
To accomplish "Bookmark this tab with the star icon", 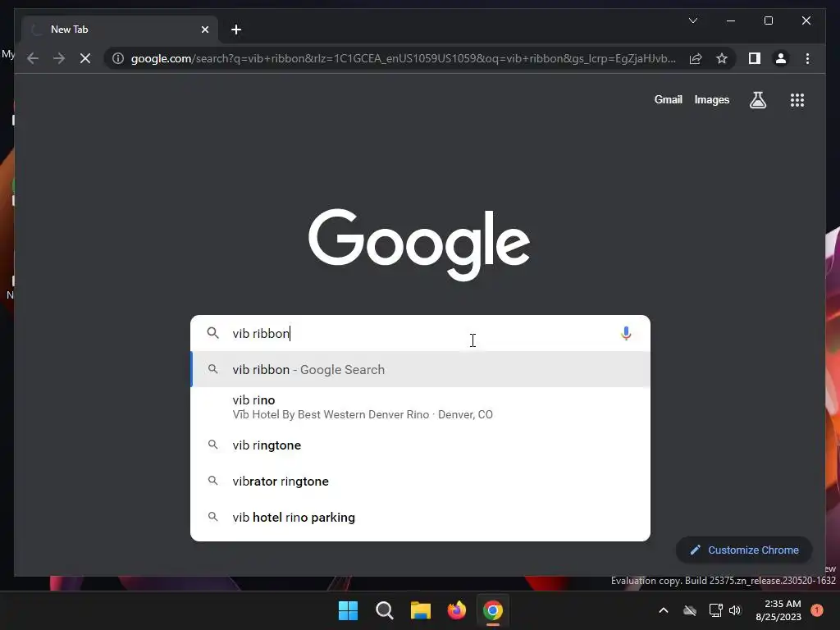I will click(722, 58).
